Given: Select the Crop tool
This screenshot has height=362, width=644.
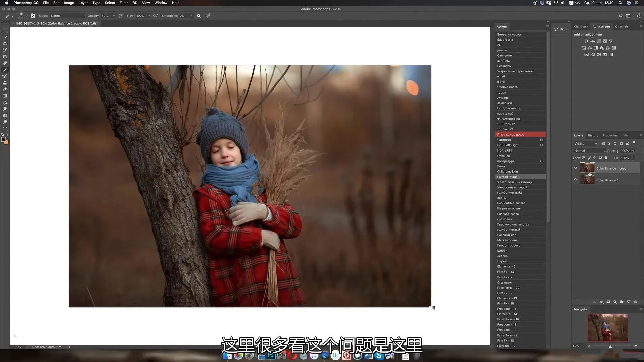Looking at the screenshot, I should (x=5, y=44).
